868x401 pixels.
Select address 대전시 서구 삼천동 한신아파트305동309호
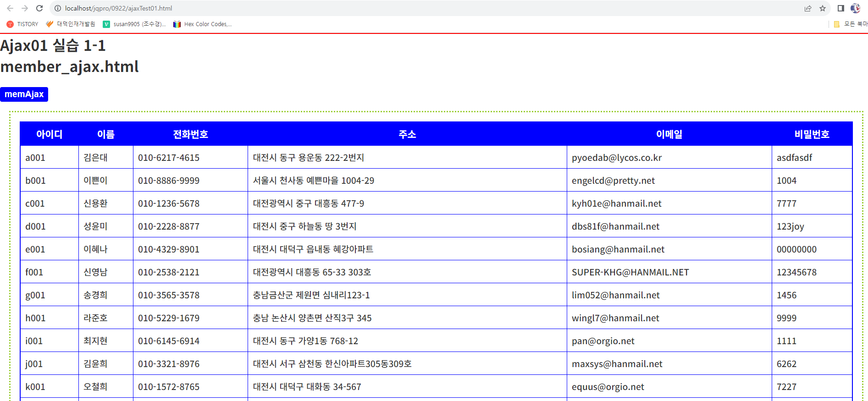point(332,364)
